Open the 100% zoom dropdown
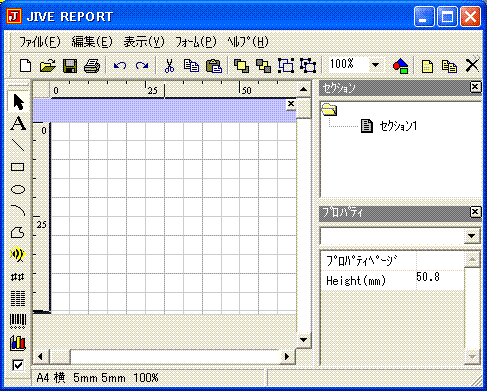The width and height of the screenshot is (487, 391). click(376, 65)
